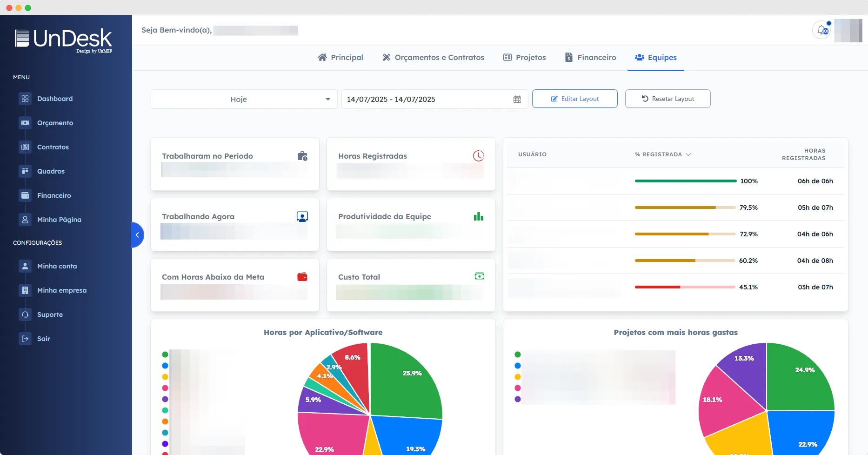868x455 pixels.
Task: Open Quadros in the sidebar menu
Action: point(51,171)
